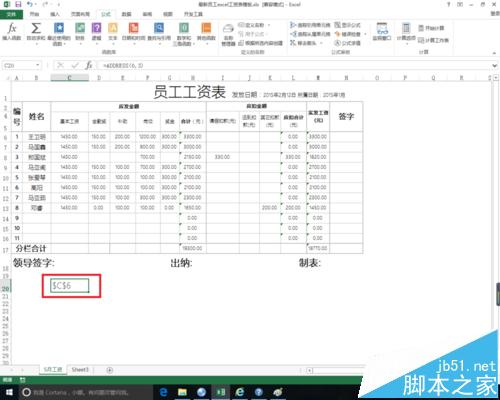Switch to the Developer ribbon tab
The height and width of the screenshot is (400, 500).
click(x=194, y=14)
